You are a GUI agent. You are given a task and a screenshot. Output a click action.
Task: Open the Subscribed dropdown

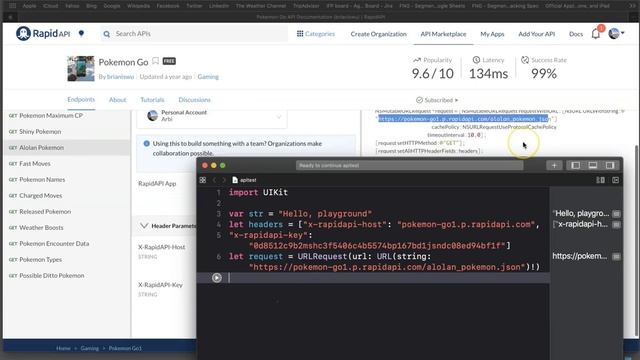coord(437,100)
